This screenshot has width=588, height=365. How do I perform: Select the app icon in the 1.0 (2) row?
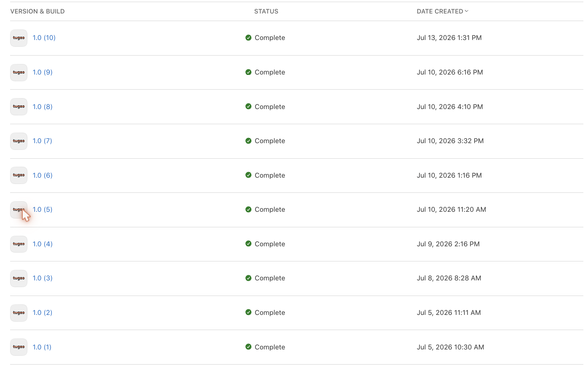19,313
